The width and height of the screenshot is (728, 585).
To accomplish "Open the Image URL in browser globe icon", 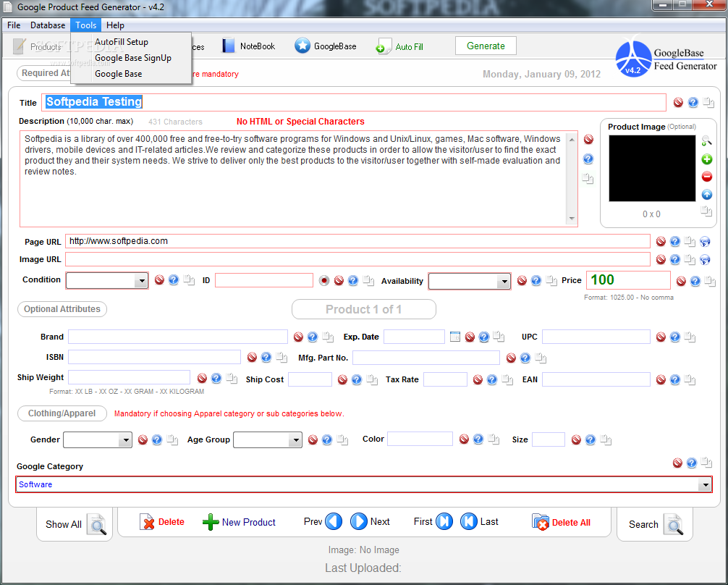I will point(705,260).
